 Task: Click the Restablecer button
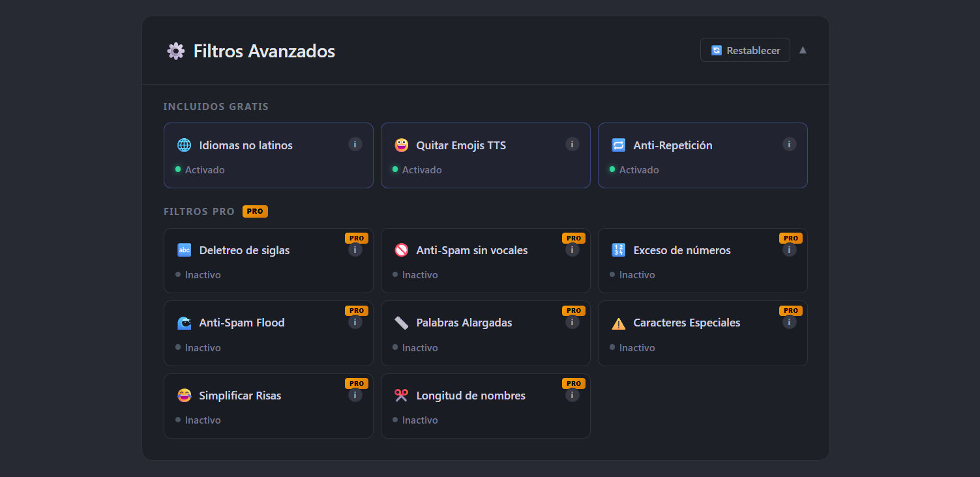tap(745, 50)
